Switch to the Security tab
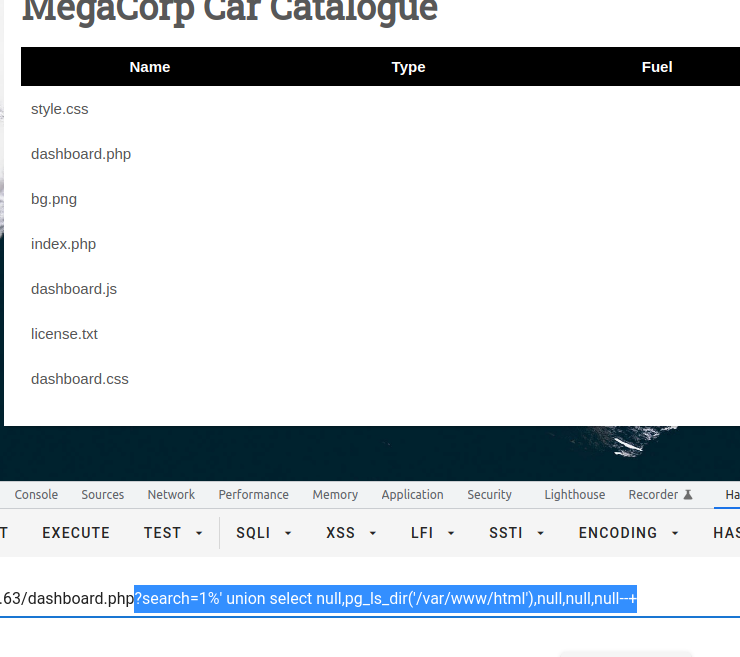 489,495
